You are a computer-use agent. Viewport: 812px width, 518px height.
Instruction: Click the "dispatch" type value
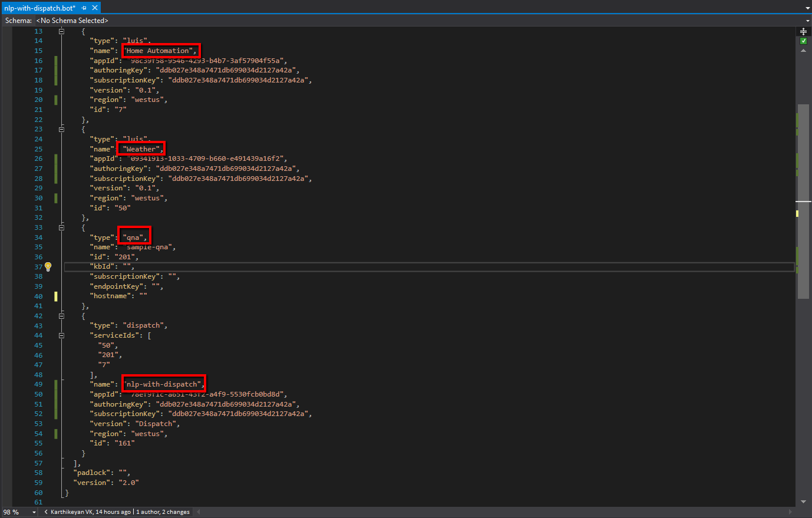click(143, 325)
